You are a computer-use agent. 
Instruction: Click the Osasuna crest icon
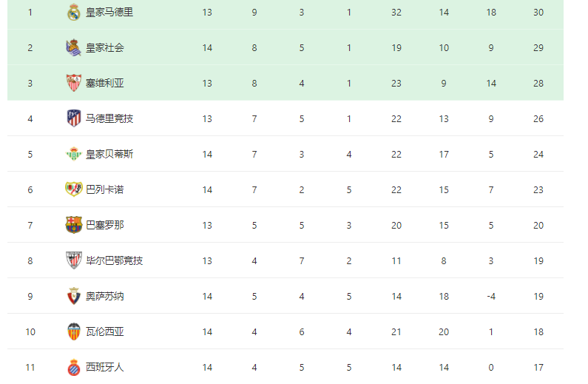(74, 296)
